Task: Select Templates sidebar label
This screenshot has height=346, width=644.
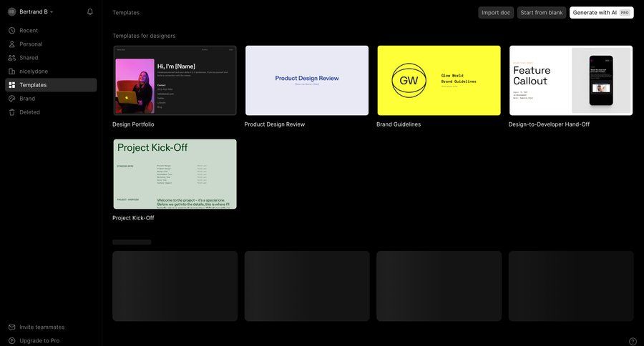Action: click(x=33, y=85)
